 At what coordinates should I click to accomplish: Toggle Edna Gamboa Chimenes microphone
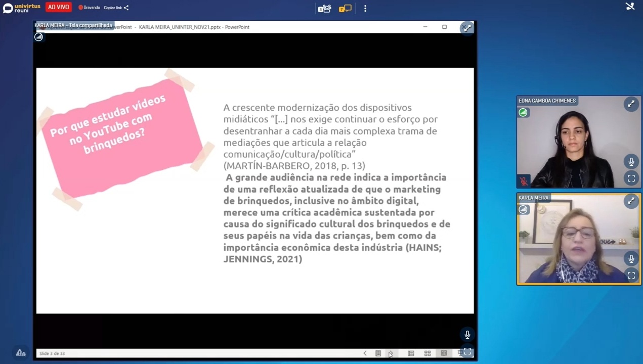tap(631, 162)
